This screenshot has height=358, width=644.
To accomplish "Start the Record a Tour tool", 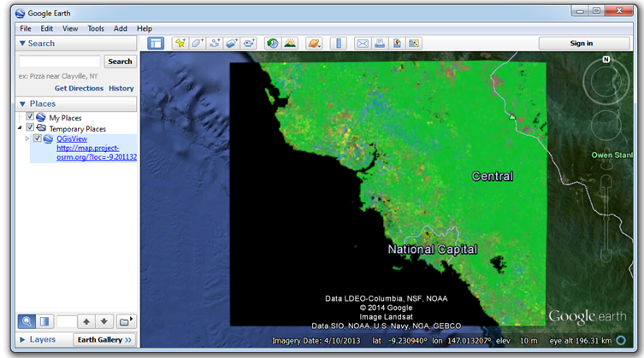I will click(249, 43).
